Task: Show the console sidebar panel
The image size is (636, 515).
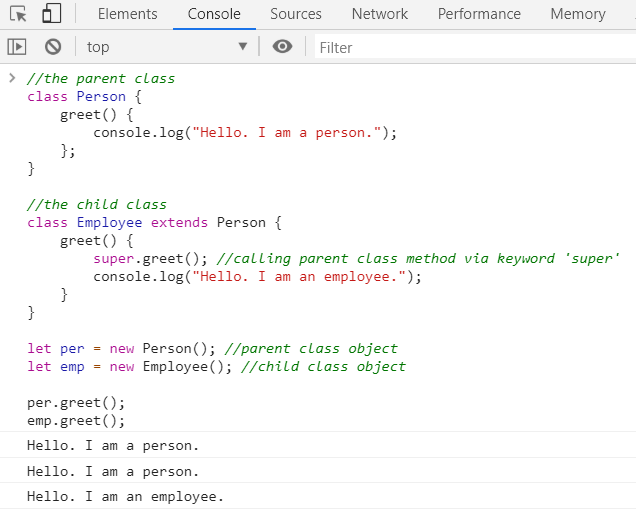Action: coord(17,47)
